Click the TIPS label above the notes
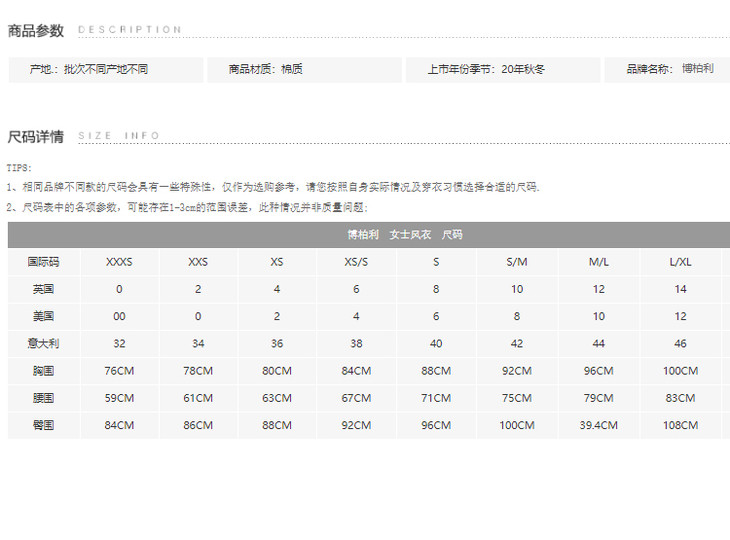Screen dimensions: 730x540 19,168
